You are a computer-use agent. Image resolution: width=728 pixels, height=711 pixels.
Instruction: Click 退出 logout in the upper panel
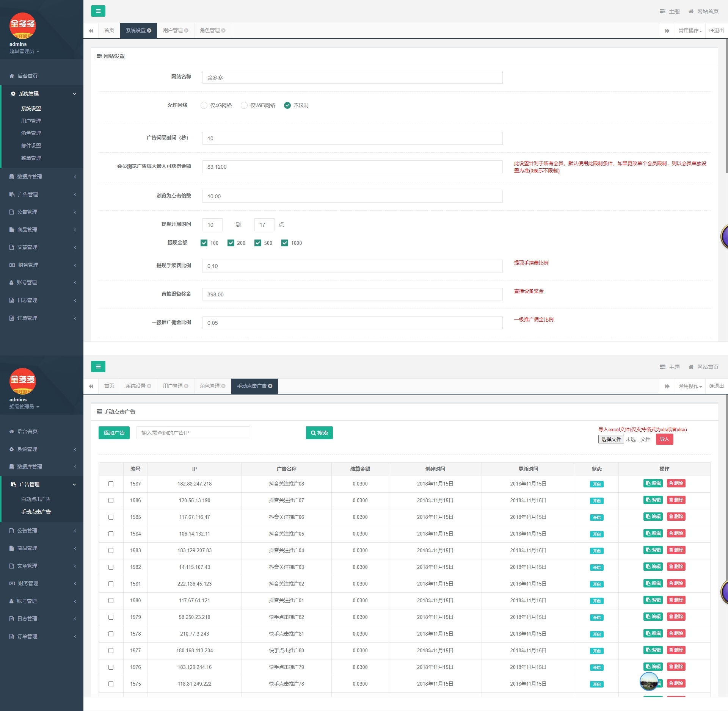[717, 31]
